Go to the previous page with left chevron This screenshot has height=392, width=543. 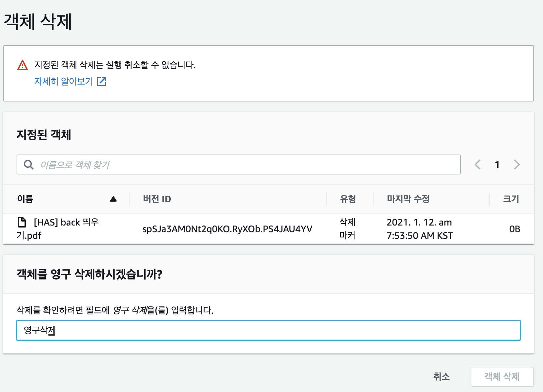click(x=478, y=164)
